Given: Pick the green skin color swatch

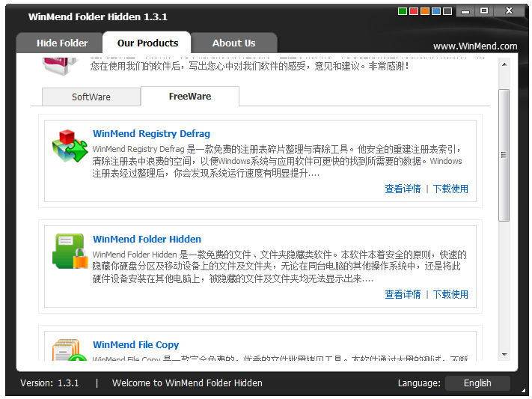Looking at the screenshot, I should point(403,11).
